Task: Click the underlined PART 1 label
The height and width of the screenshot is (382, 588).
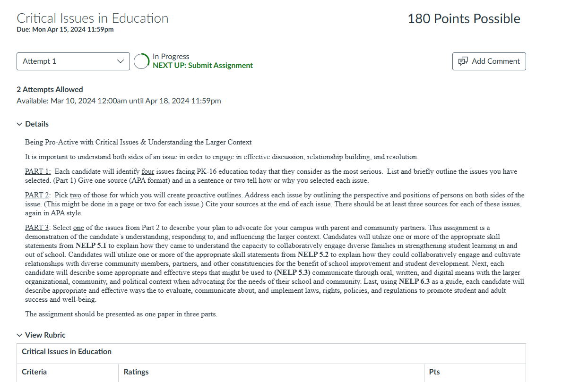Action: (38, 172)
